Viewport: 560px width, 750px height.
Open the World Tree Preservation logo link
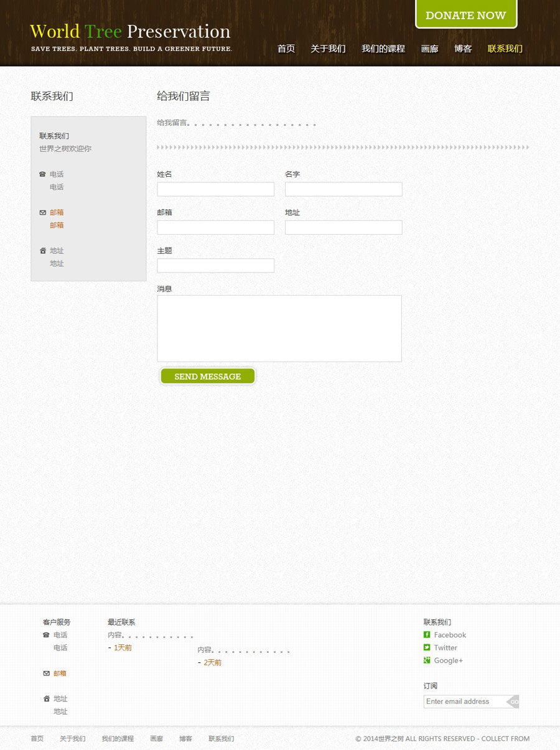tap(130, 31)
